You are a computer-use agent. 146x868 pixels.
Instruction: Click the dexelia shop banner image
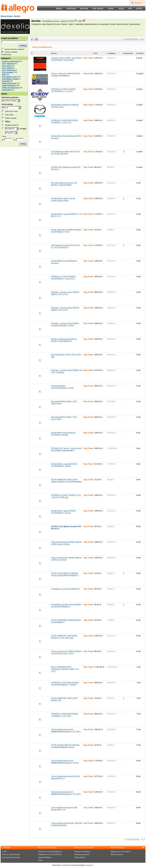(15, 27)
